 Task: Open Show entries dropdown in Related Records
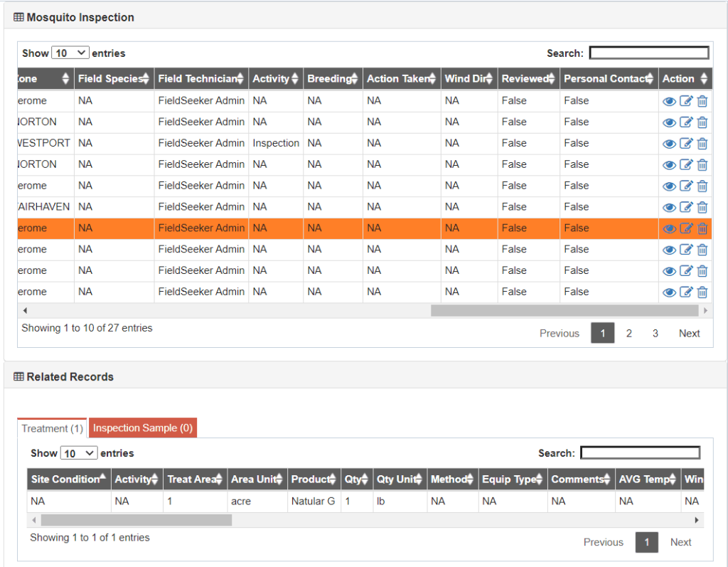tap(78, 453)
